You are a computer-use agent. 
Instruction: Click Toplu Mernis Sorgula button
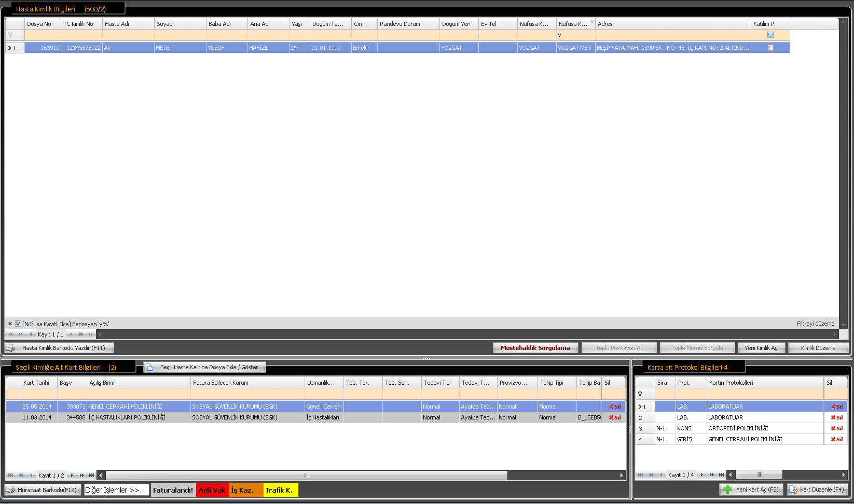coord(697,348)
